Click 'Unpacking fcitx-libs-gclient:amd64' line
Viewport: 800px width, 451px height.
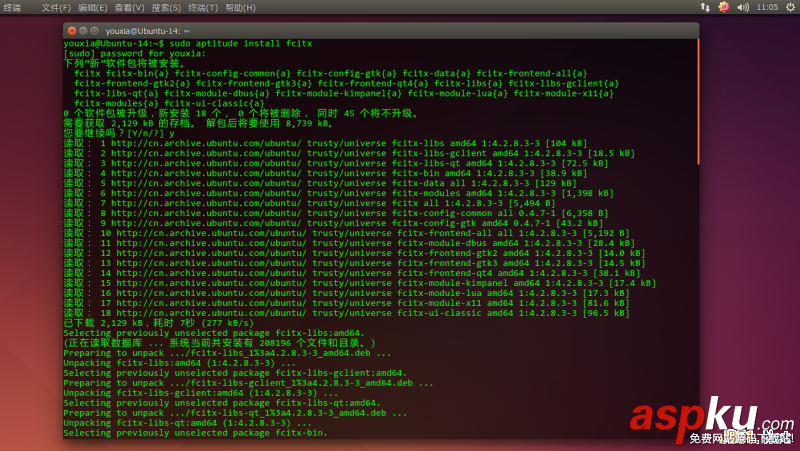201,393
